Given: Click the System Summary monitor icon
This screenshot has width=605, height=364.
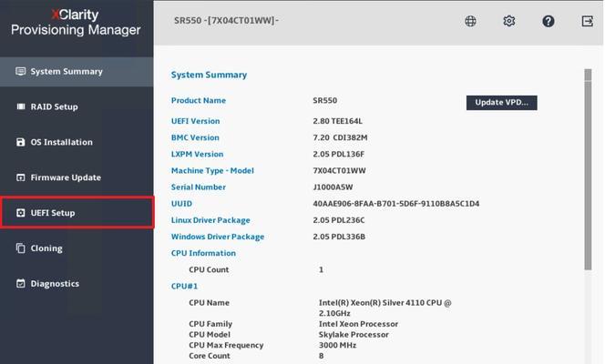Looking at the screenshot, I should pos(20,71).
